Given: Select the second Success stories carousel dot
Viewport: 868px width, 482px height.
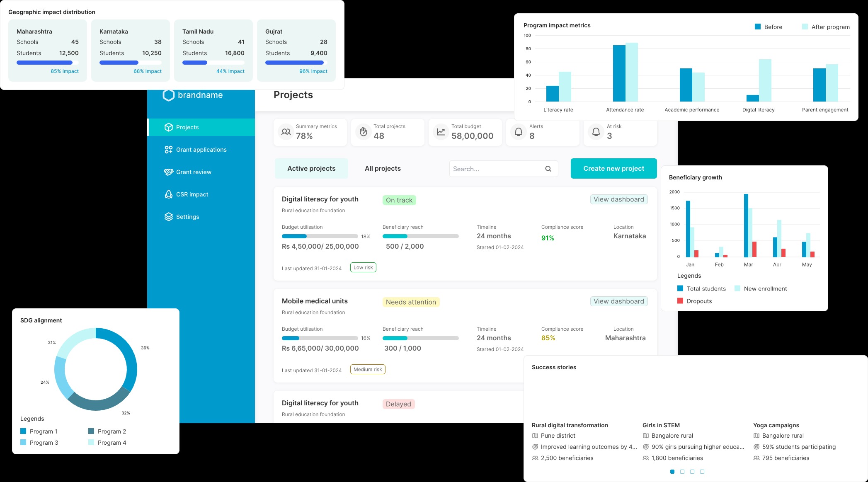Looking at the screenshot, I should pos(682,472).
